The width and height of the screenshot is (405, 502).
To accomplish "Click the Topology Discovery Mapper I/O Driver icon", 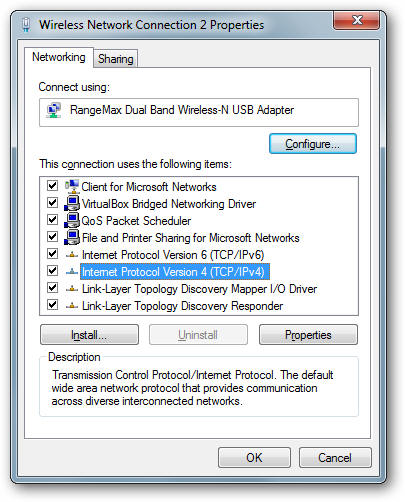I will pos(72,289).
